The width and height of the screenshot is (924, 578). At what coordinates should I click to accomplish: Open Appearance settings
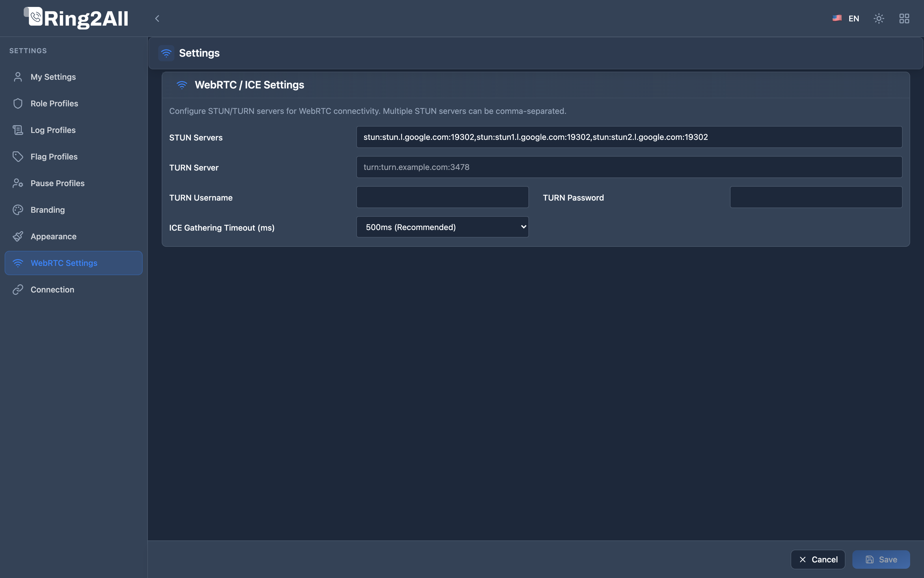[73, 236]
